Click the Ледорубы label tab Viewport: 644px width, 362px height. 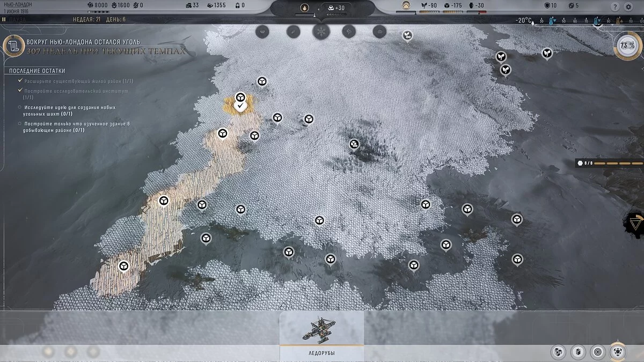321,353
